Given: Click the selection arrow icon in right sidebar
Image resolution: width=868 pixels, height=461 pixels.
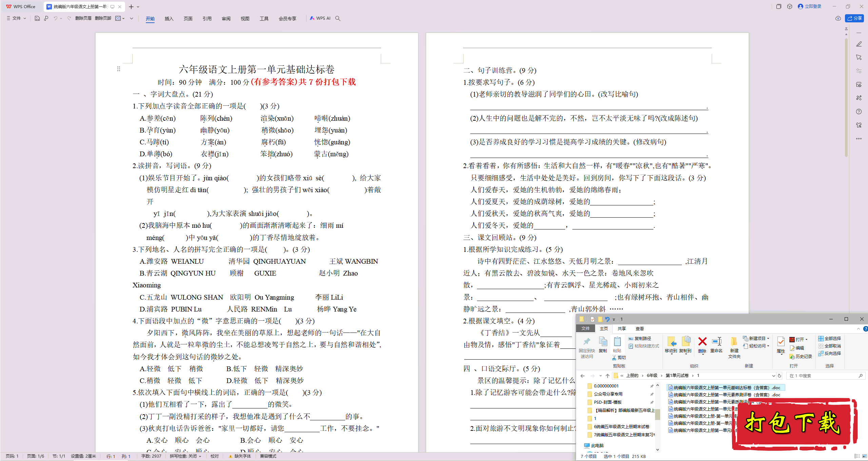Looking at the screenshot, I should point(859,57).
